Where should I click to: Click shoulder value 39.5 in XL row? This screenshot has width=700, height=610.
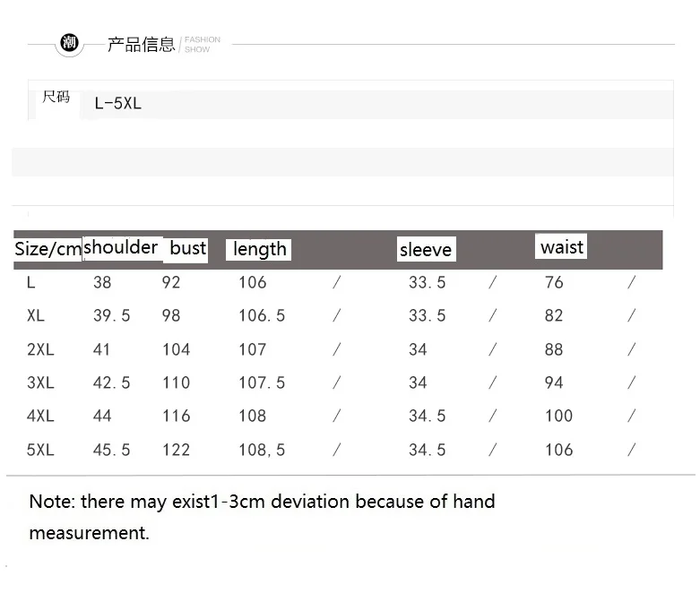click(x=112, y=316)
